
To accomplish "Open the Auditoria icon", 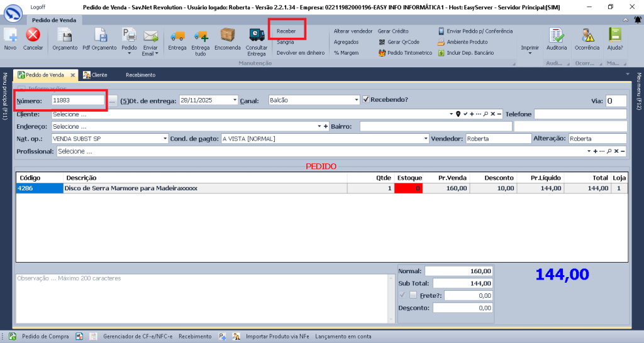I will 557,35.
